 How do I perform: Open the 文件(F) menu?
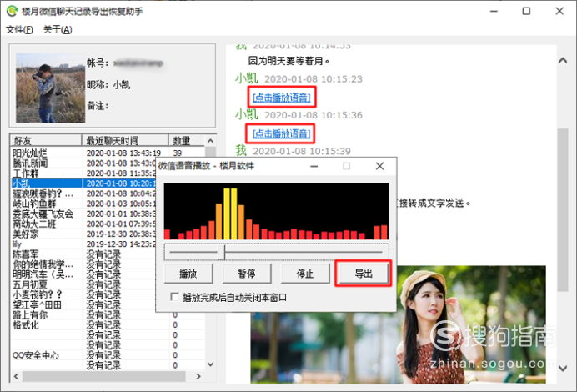[x=19, y=29]
